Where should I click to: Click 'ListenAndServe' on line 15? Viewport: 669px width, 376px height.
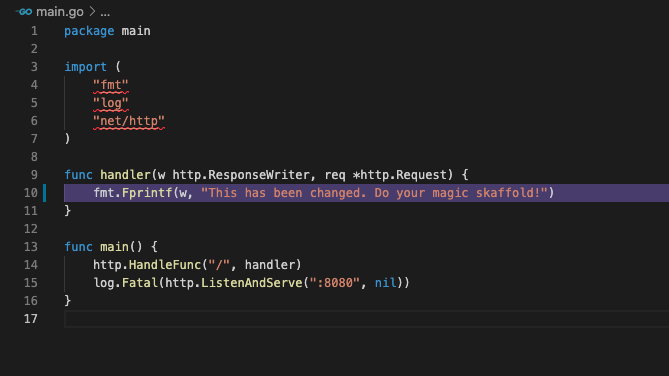click(x=251, y=283)
